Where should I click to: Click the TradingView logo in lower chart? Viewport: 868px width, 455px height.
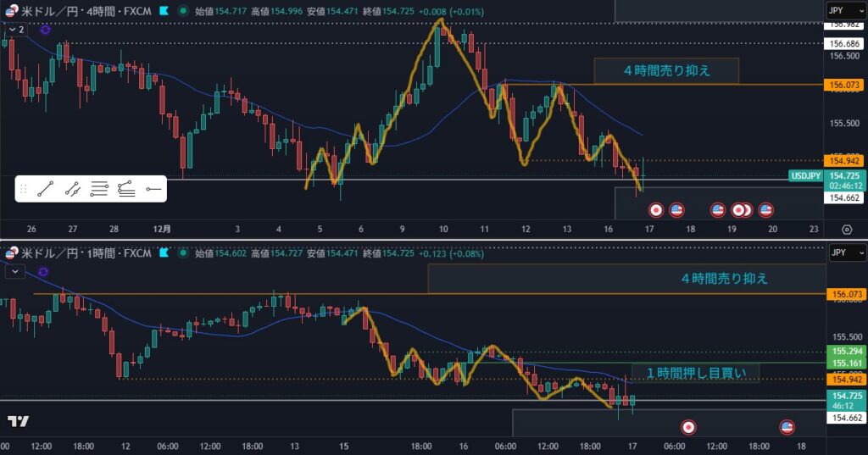tap(18, 421)
